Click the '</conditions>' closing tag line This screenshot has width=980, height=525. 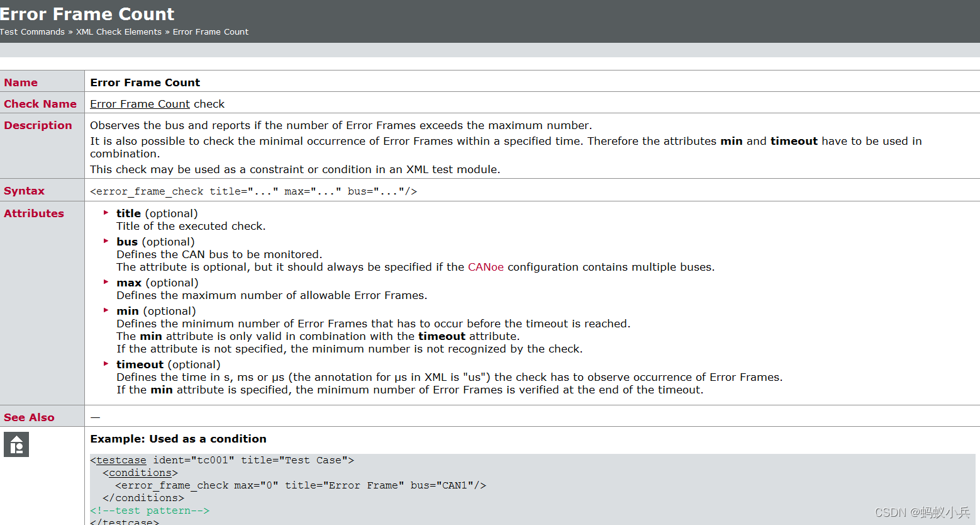143,498
